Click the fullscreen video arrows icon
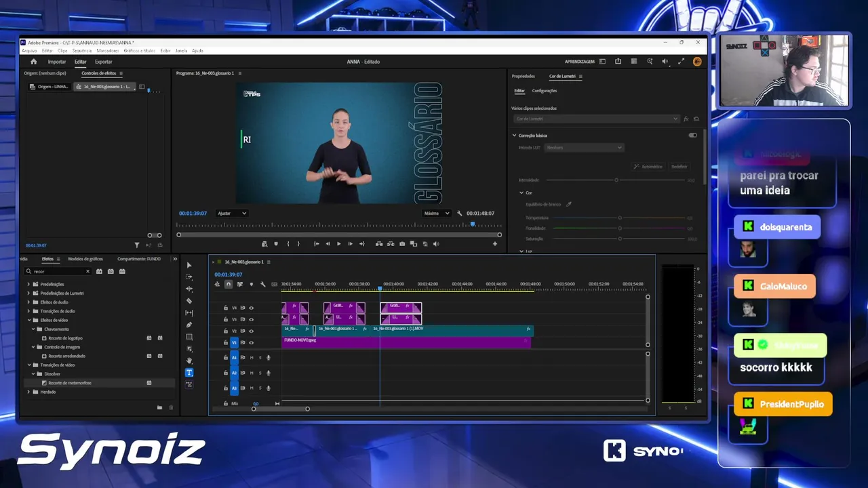This screenshot has width=868, height=488. pyautogui.click(x=681, y=62)
